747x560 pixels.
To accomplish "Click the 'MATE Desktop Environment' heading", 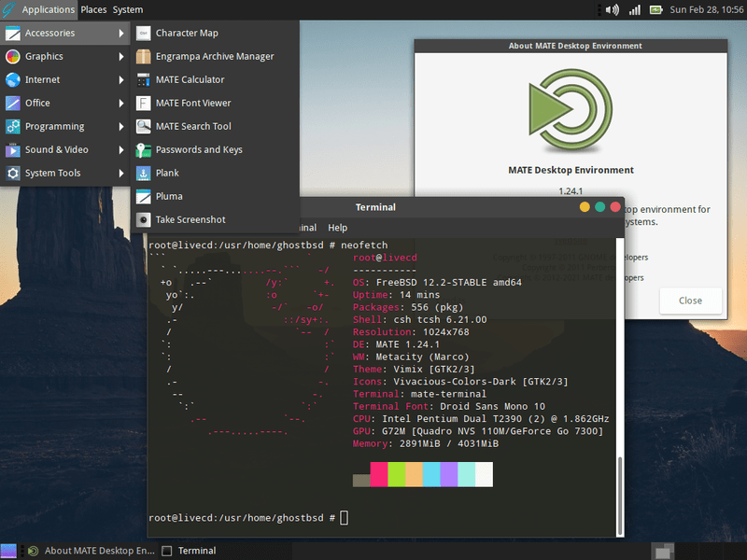I will pyautogui.click(x=571, y=170).
